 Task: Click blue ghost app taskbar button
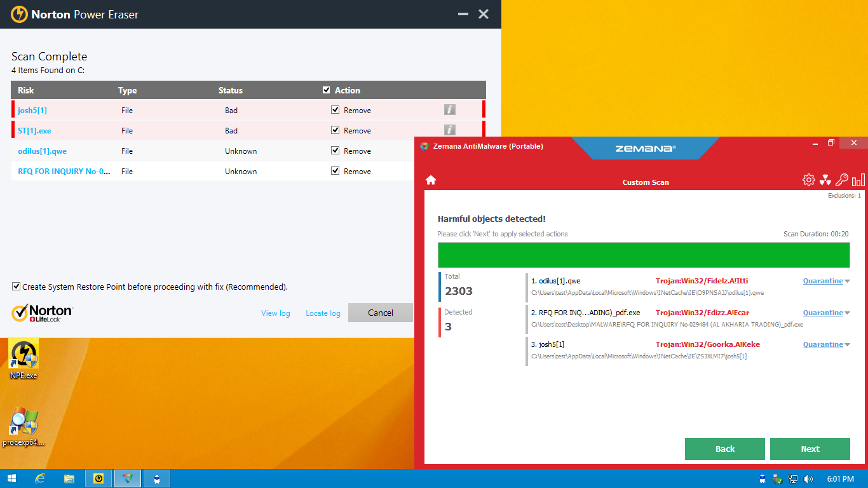[x=157, y=478]
